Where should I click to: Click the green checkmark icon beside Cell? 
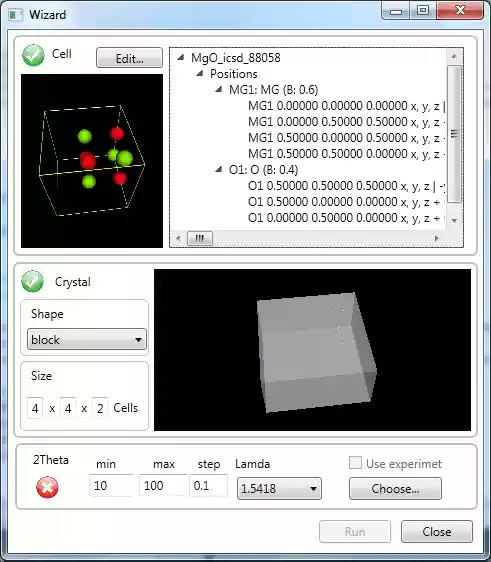pos(33,55)
